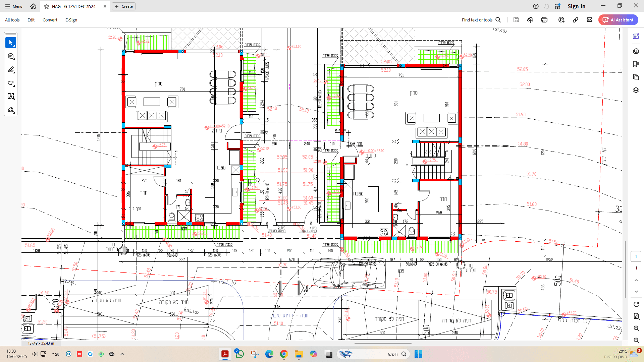Open the Edit menu
This screenshot has height=362, width=644.
click(x=31, y=20)
